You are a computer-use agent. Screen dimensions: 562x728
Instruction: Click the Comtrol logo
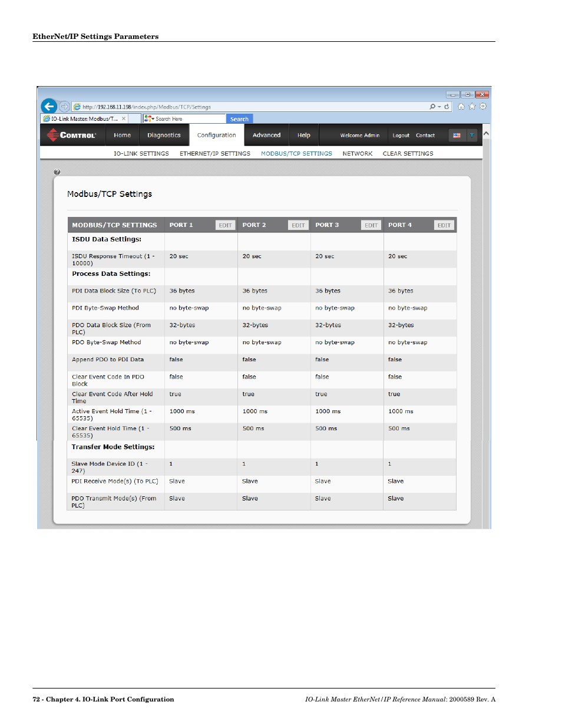coord(72,135)
